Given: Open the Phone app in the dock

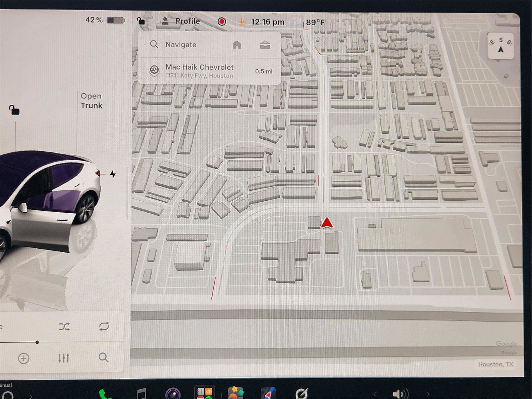Looking at the screenshot, I should 105,394.
